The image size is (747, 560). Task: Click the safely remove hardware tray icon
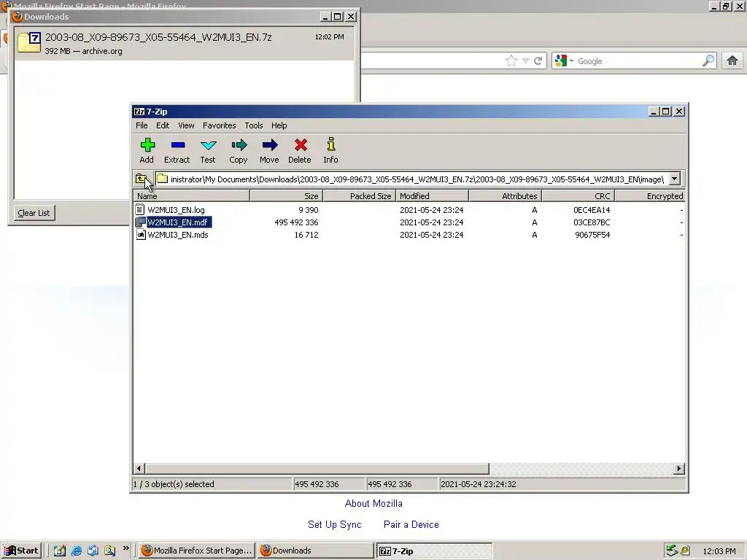click(672, 551)
